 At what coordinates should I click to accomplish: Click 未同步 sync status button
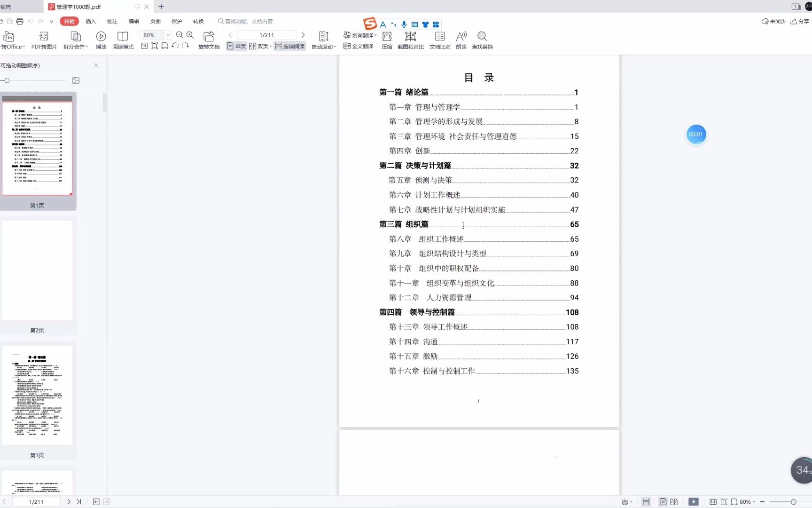(773, 21)
